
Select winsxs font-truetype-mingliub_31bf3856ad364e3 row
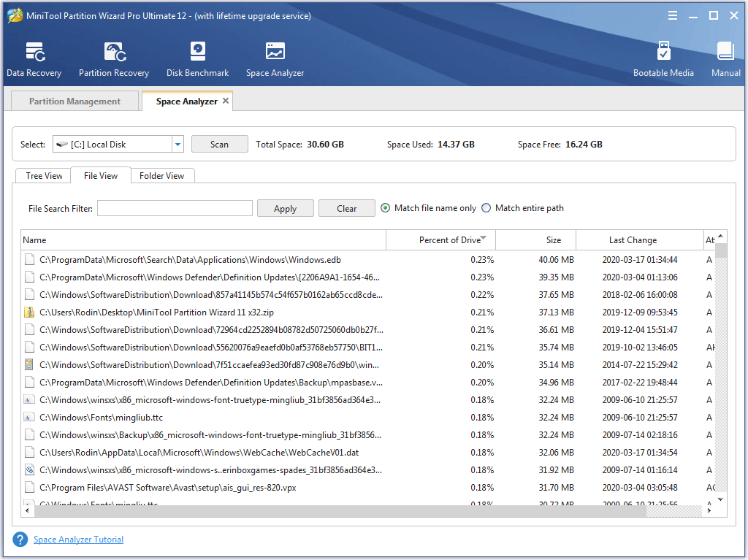click(x=368, y=399)
